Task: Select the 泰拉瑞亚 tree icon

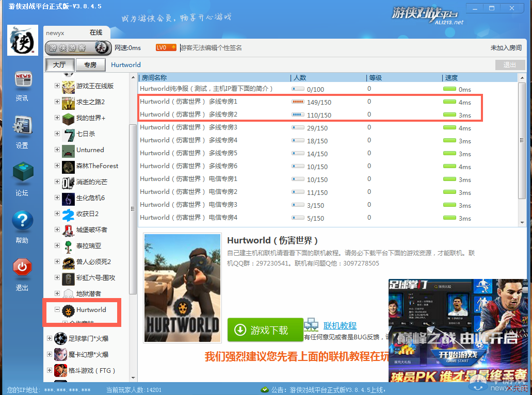Action: pyautogui.click(x=68, y=246)
